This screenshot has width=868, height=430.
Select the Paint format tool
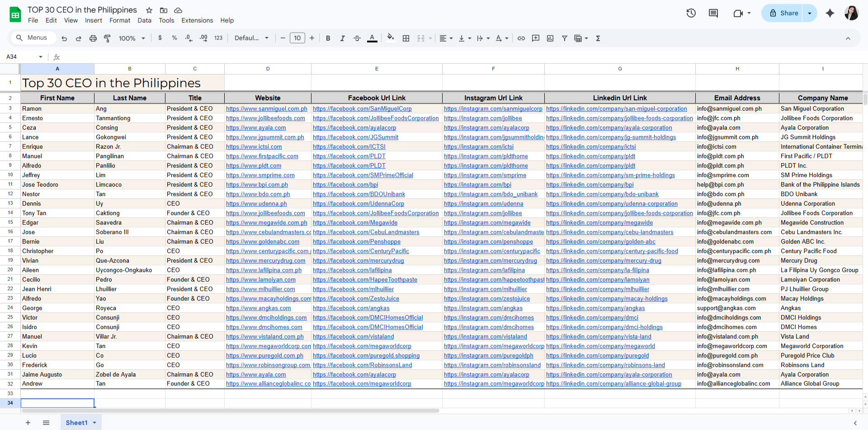[x=107, y=38]
